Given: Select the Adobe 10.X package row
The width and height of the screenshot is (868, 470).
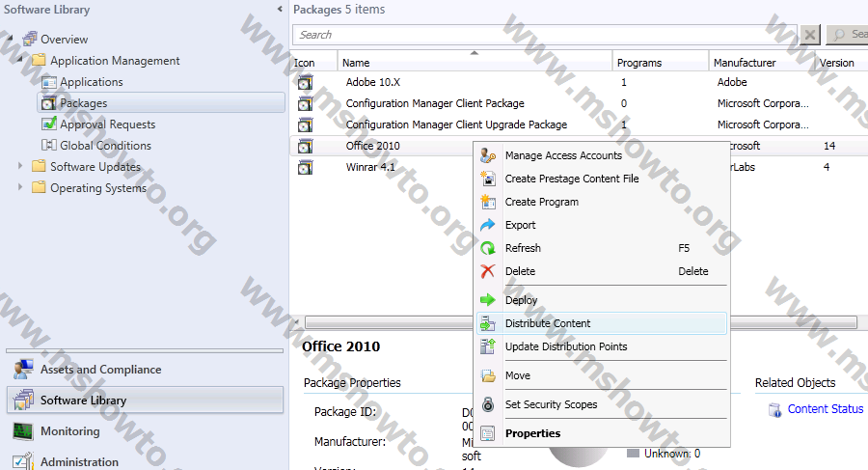Looking at the screenshot, I should point(579,83).
